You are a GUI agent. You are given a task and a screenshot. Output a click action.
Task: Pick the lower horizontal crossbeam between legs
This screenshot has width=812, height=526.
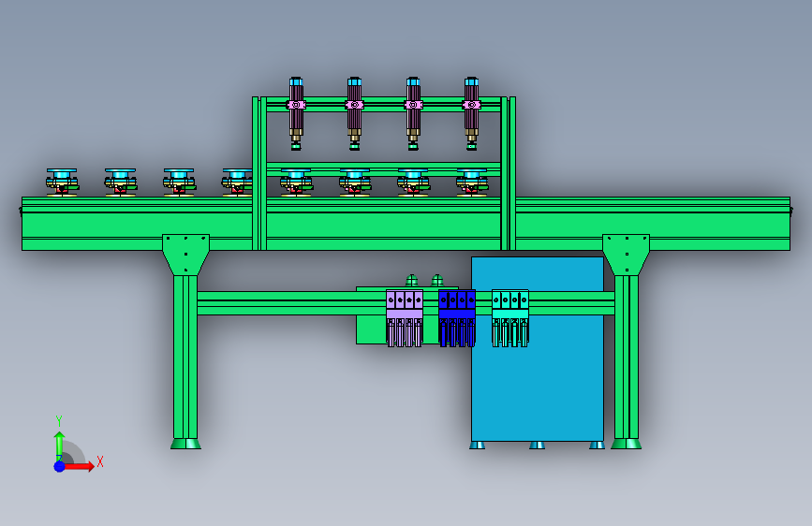coord(290,303)
